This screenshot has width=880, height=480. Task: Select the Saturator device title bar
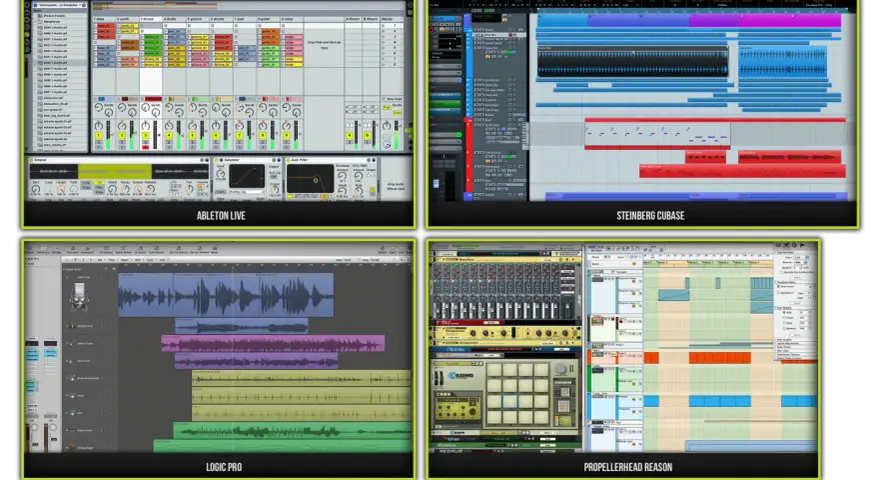(248, 160)
